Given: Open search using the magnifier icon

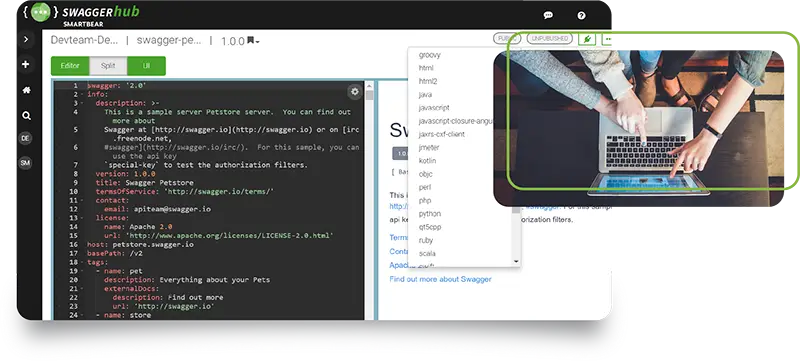Looking at the screenshot, I should pos(26,116).
